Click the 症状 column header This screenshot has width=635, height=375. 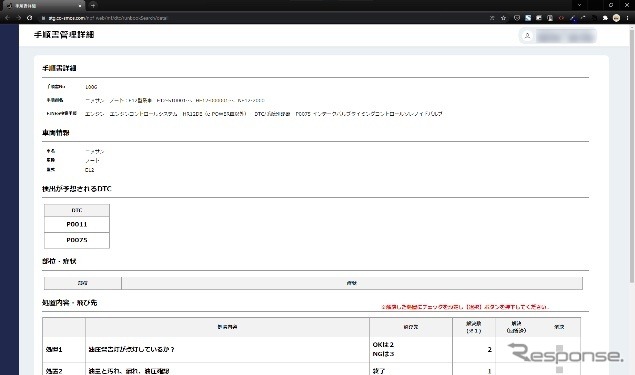coord(352,283)
